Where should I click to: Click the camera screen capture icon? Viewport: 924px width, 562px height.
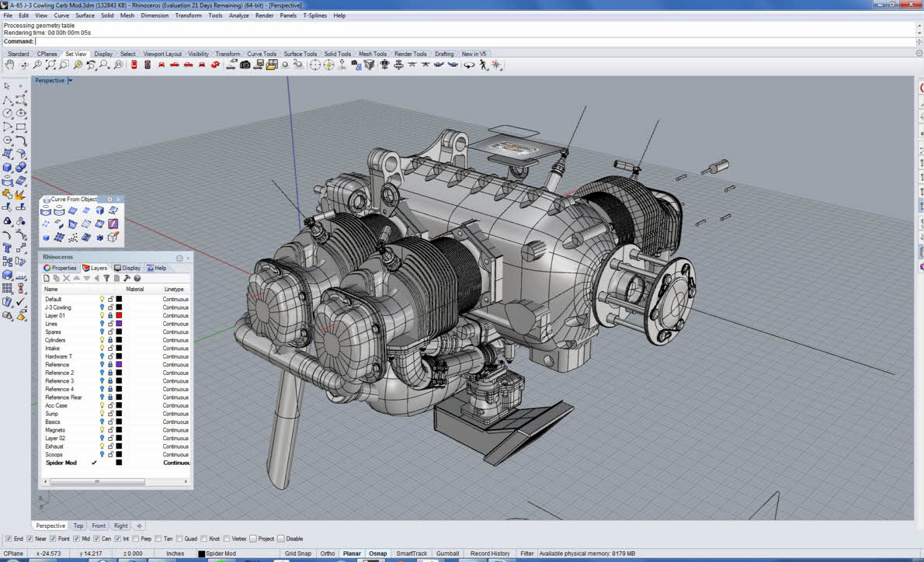pyautogui.click(x=245, y=64)
